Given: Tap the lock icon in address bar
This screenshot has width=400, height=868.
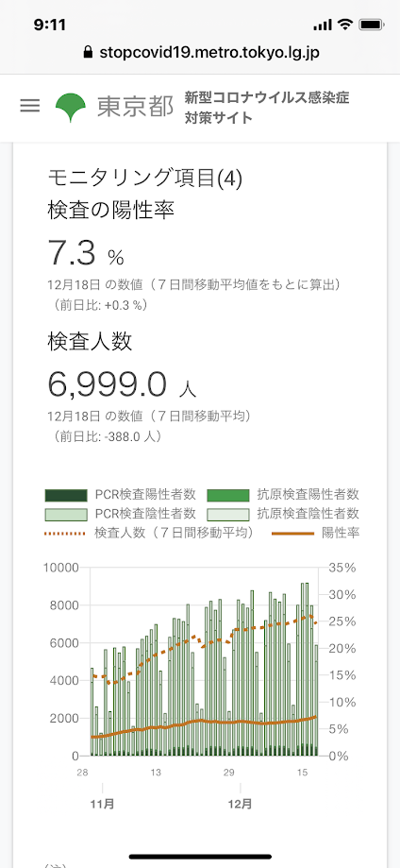Looking at the screenshot, I should (x=87, y=53).
